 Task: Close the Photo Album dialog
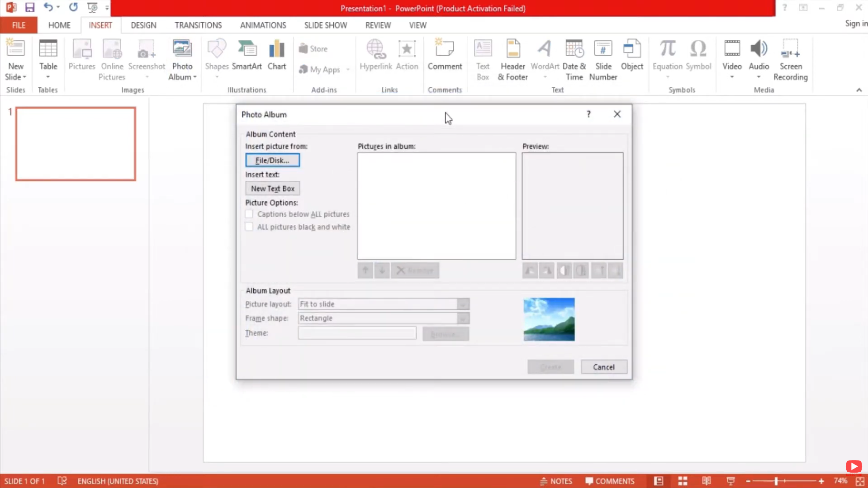pos(617,114)
